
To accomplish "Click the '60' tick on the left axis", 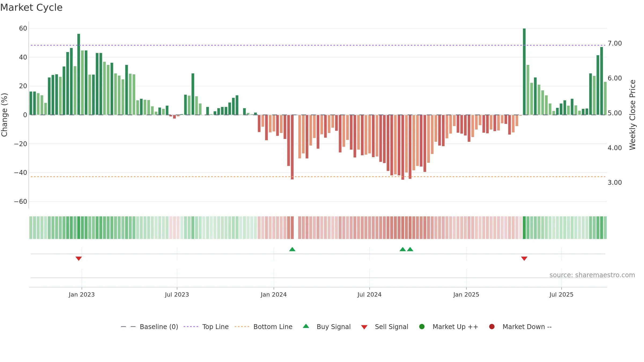I will pos(23,28).
